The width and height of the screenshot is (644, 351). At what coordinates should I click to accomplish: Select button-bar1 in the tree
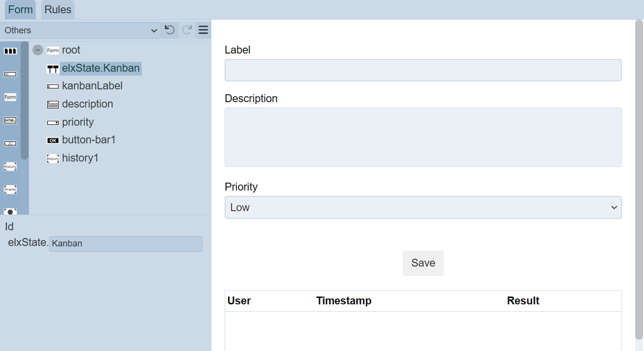pos(89,140)
